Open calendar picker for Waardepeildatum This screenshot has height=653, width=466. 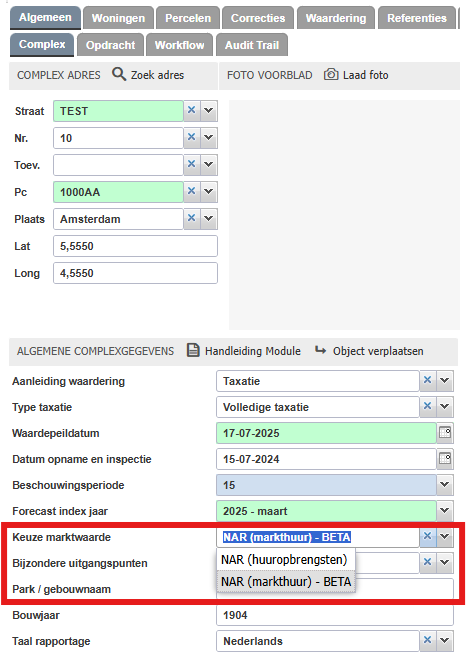[x=445, y=433]
